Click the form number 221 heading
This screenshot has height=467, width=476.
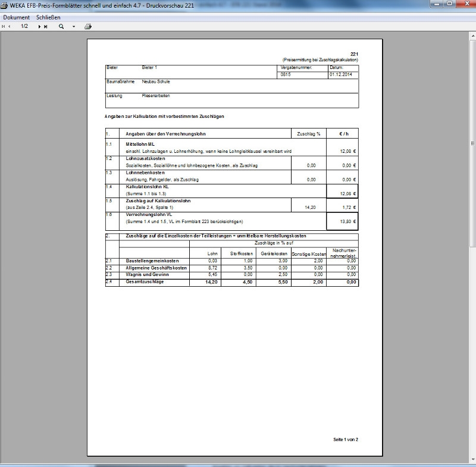(x=354, y=54)
